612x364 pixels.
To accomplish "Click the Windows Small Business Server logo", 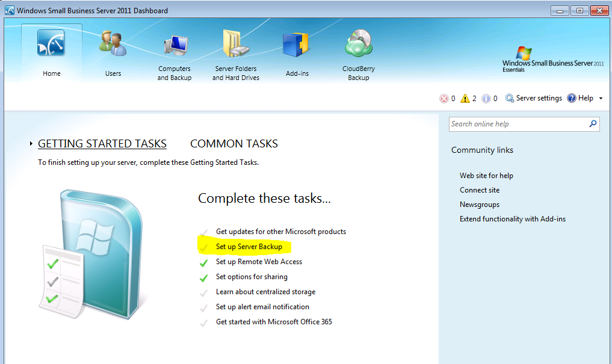I will 552,60.
